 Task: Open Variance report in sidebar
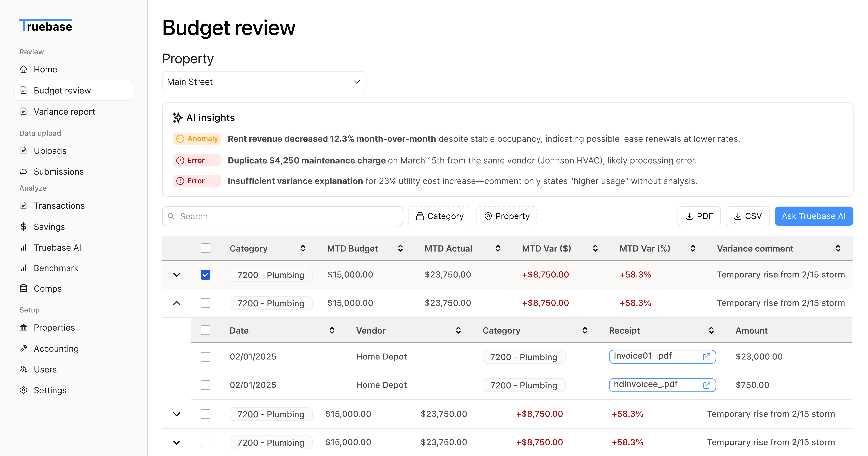tap(64, 111)
